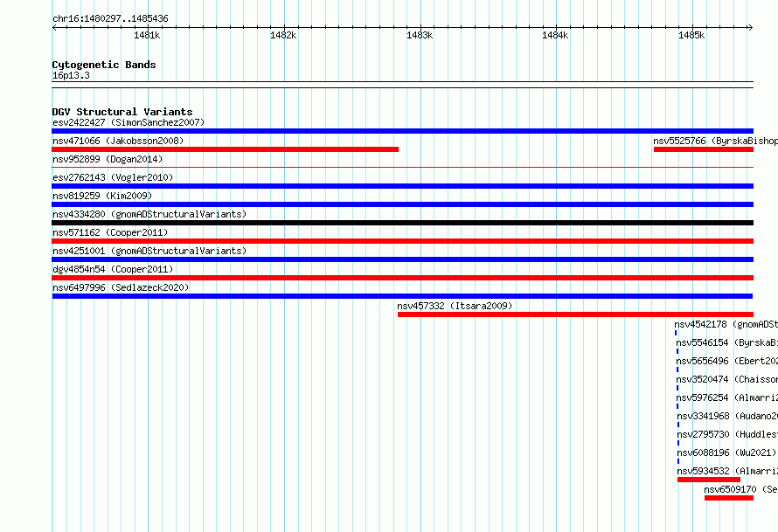Click the nsv3520474 variant label

(727, 379)
